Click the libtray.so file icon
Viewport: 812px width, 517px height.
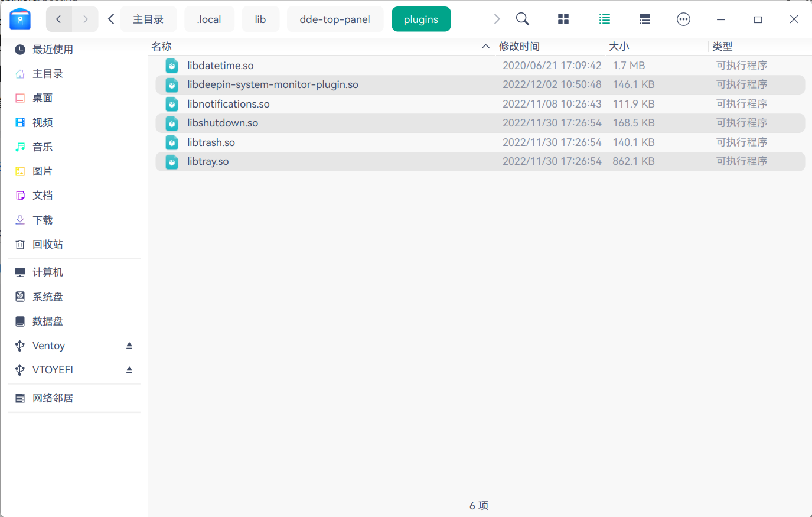pos(172,162)
